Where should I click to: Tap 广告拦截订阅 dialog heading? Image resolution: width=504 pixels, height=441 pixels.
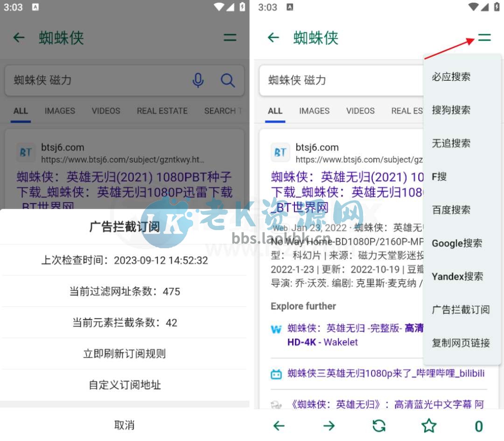click(x=125, y=227)
